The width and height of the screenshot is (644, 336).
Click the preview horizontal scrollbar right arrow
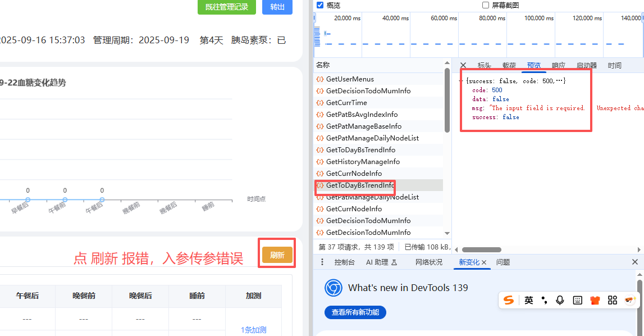click(639, 249)
